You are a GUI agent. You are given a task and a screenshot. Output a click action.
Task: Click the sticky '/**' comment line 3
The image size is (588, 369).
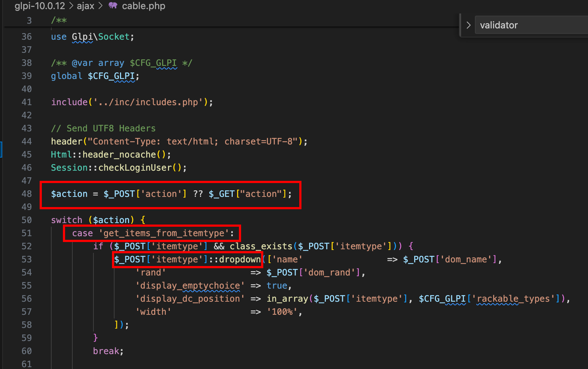(59, 20)
